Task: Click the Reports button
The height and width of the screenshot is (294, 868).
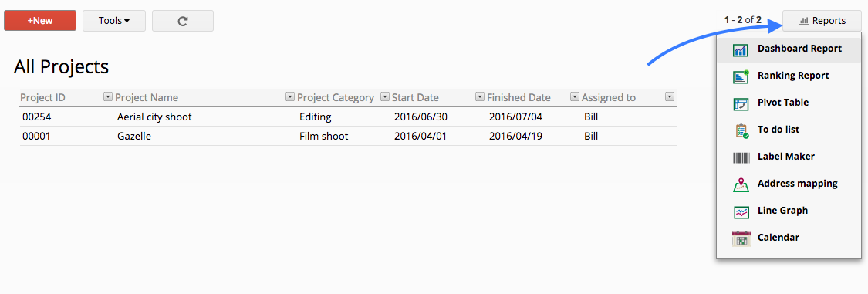Action: (x=822, y=21)
